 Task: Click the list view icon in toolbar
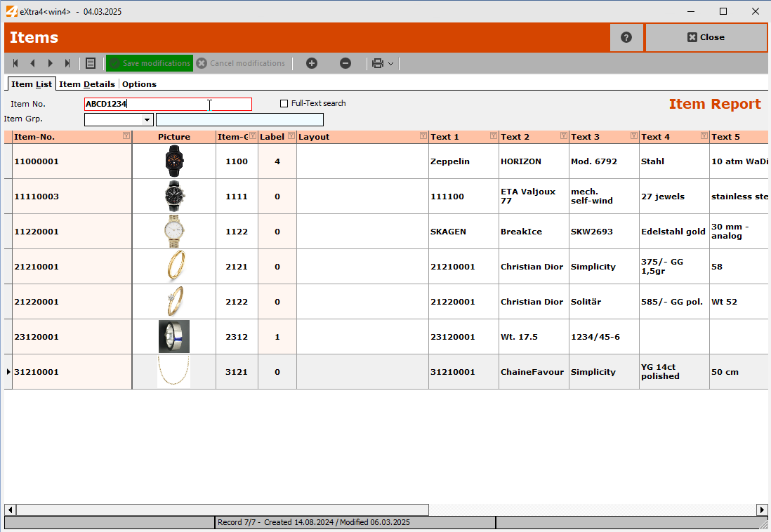(91, 63)
